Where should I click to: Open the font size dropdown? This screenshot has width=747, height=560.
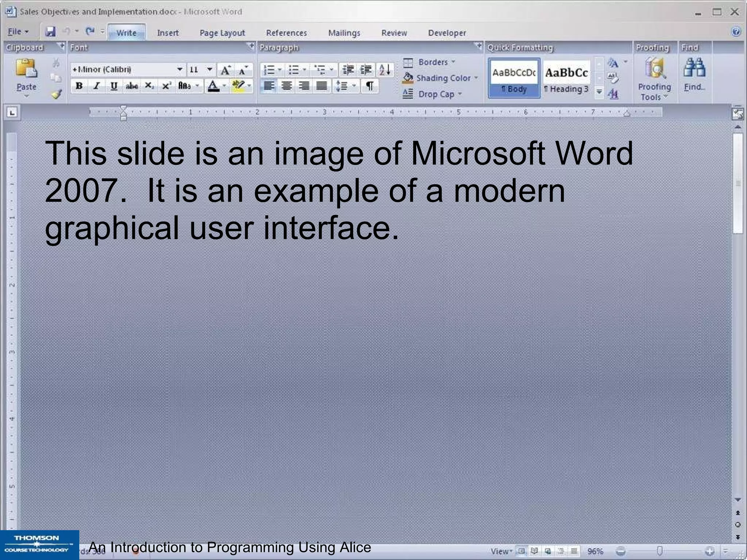(x=209, y=69)
